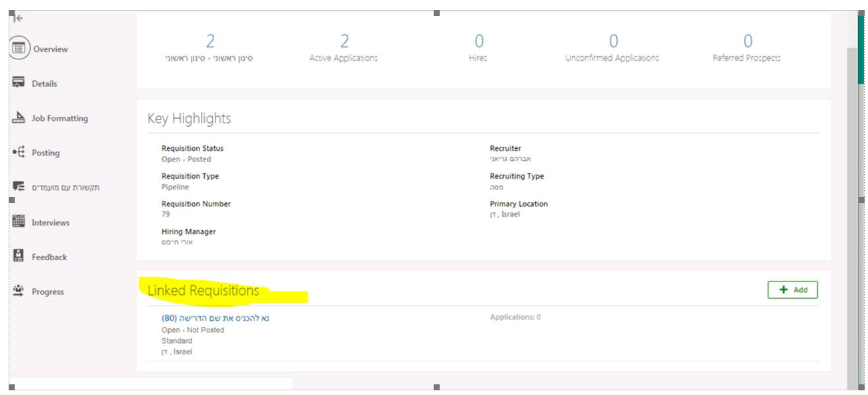Click requisition number value 79

click(165, 215)
